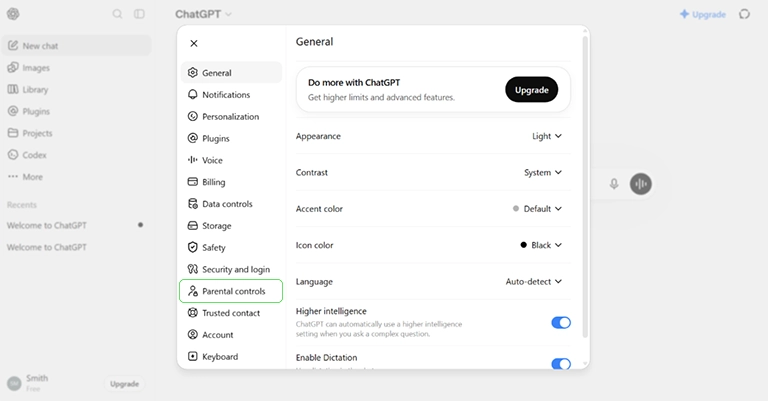Open the Accent color Default dropdown
The image size is (768, 401).
pyautogui.click(x=537, y=209)
